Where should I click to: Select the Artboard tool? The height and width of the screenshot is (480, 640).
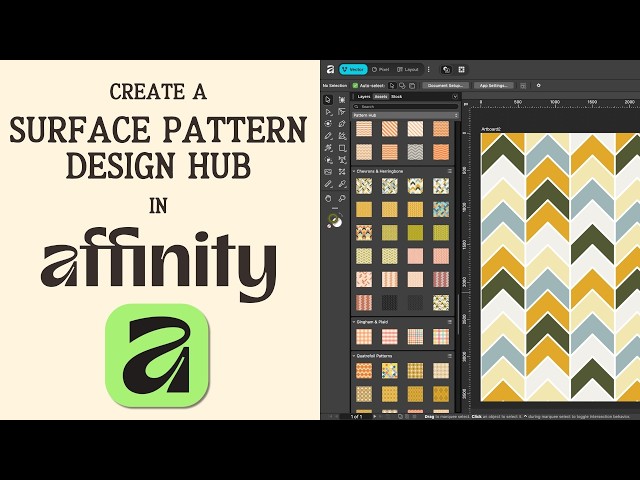(x=342, y=100)
